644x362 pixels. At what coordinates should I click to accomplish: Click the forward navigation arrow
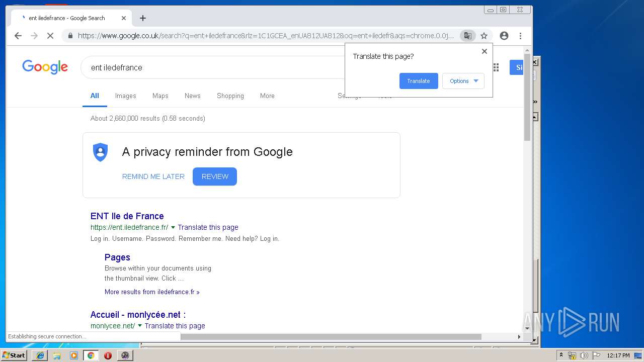tap(34, 36)
